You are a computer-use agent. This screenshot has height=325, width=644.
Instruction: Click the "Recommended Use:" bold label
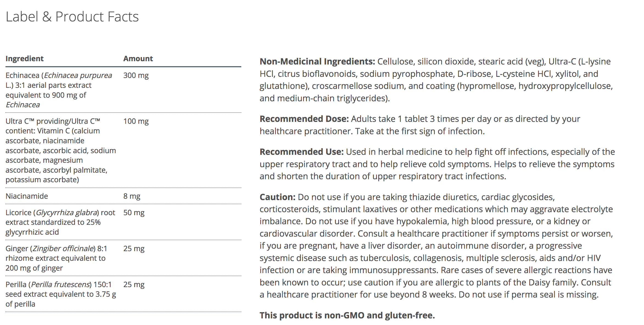point(301,152)
